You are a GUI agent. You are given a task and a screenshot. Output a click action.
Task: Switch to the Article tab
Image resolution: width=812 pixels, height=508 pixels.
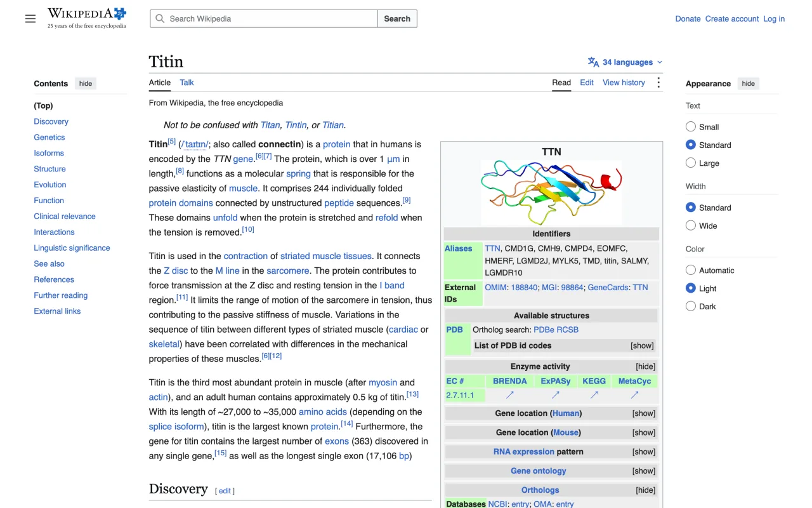[160, 83]
